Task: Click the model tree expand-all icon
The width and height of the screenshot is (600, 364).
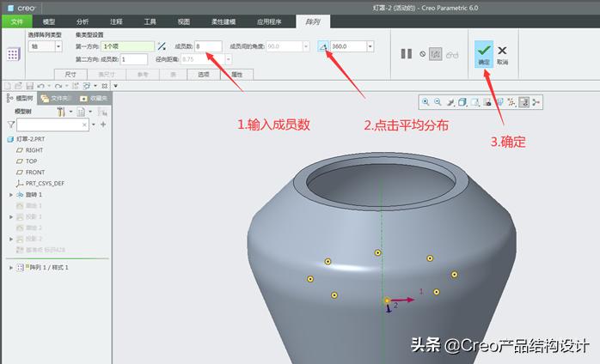Action: pyautogui.click(x=102, y=112)
